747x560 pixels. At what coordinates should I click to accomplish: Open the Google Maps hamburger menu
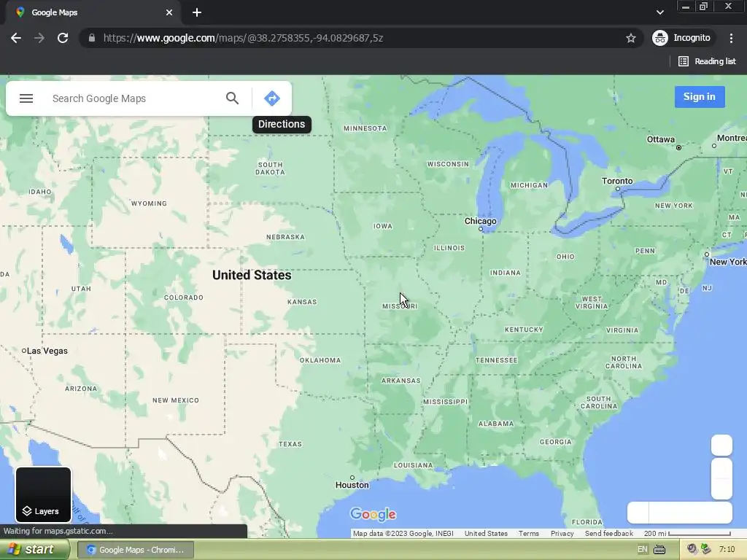click(26, 98)
